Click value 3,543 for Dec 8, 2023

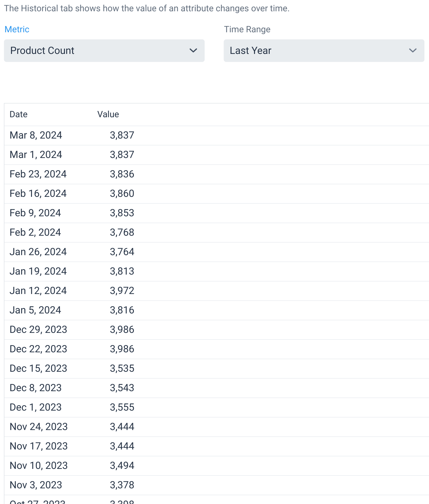click(122, 388)
